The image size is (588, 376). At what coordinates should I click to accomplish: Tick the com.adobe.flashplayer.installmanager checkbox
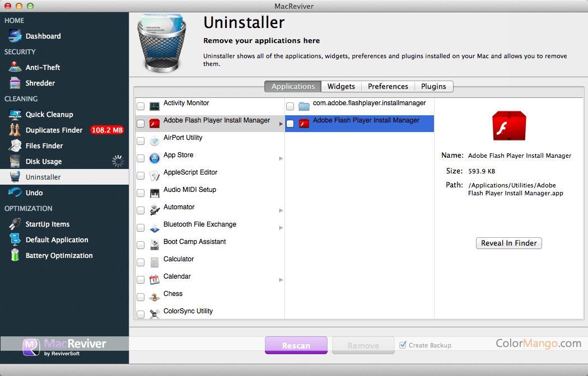290,106
